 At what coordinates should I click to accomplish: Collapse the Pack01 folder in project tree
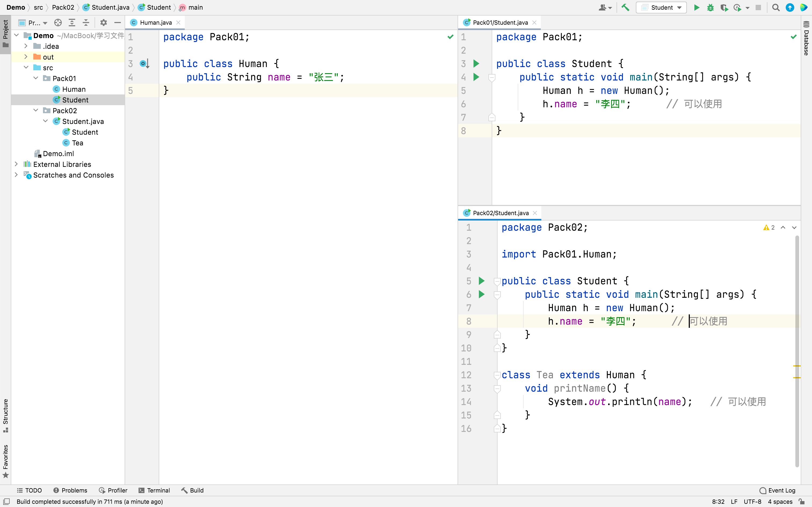click(36, 78)
